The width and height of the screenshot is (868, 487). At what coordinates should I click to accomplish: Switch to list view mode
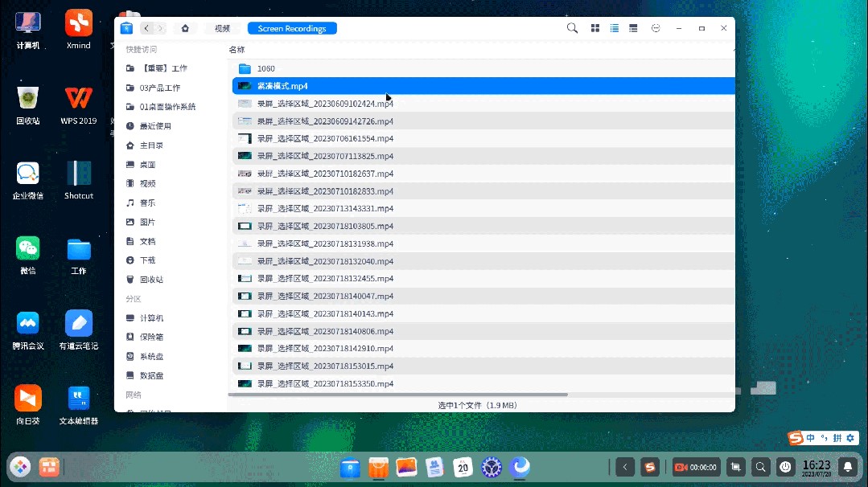[x=615, y=28]
